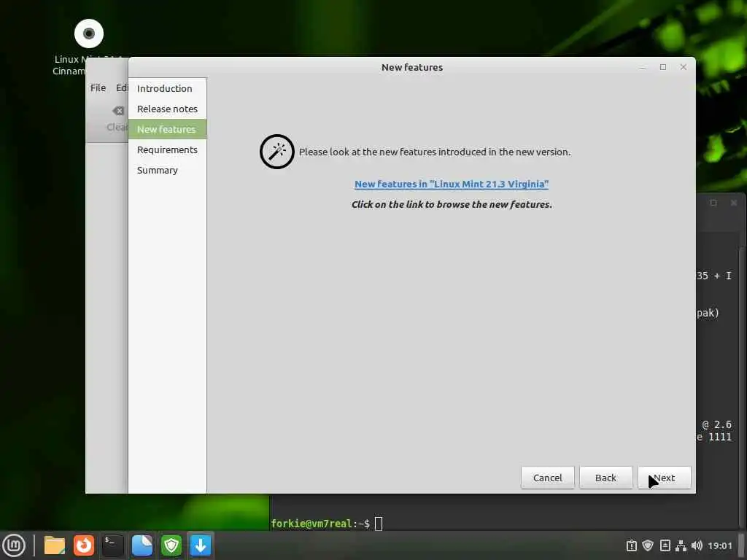This screenshot has height=560, width=747.
Task: Open the Edit menu in Update Manager
Action: 122,87
